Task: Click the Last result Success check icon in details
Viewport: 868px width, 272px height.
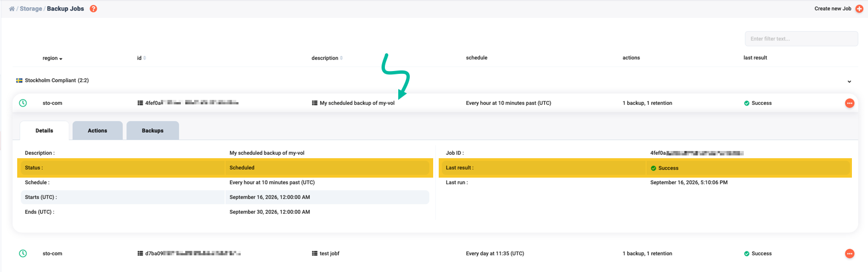Action: 653,168
